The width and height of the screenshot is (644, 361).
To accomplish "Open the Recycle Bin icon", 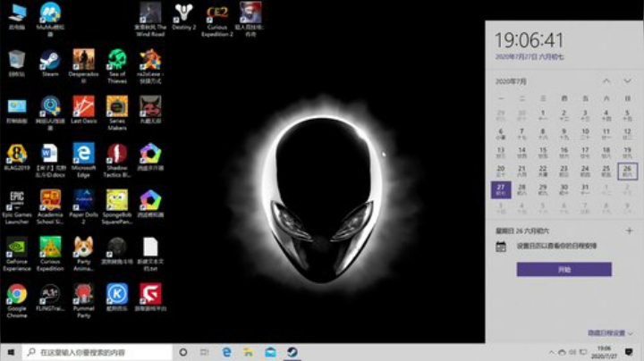I will click(x=16, y=63).
